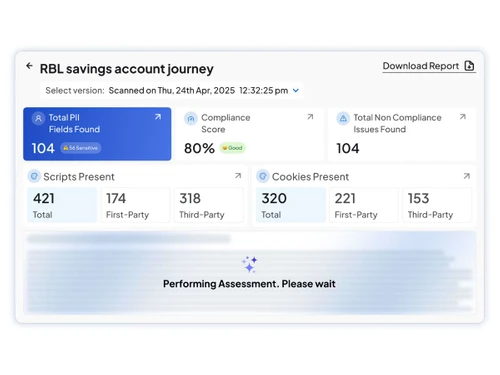
Task: Click the person icon in the Total PII card
Action: pos(38,118)
